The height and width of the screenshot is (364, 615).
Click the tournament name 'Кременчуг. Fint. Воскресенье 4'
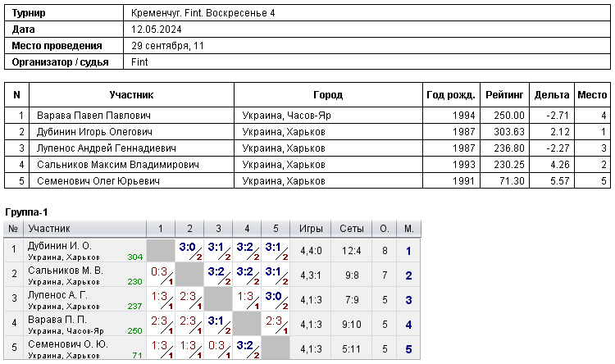pyautogui.click(x=203, y=13)
